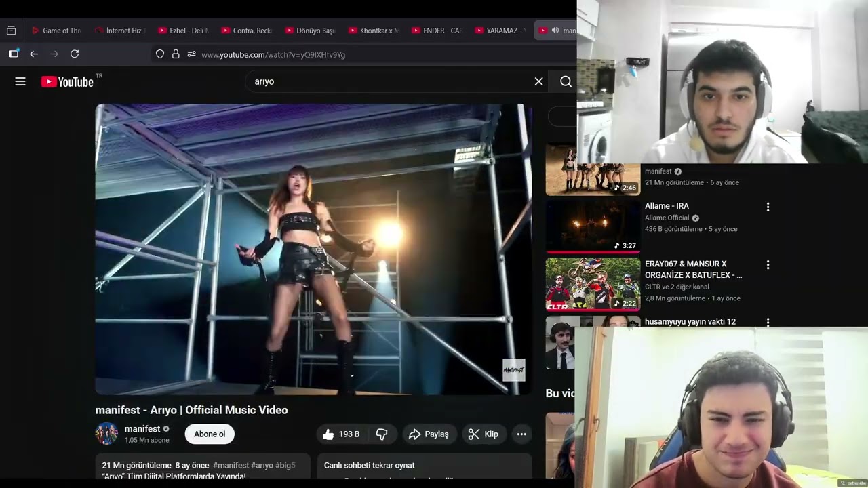Switch to the Contra, Reck... tab
Screen dimensions: 868x488
247,30
